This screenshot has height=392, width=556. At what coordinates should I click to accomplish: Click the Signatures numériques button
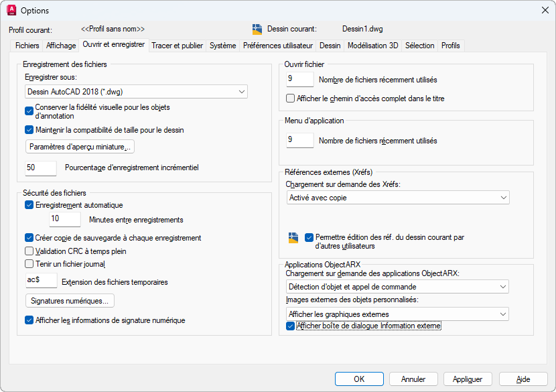70,300
